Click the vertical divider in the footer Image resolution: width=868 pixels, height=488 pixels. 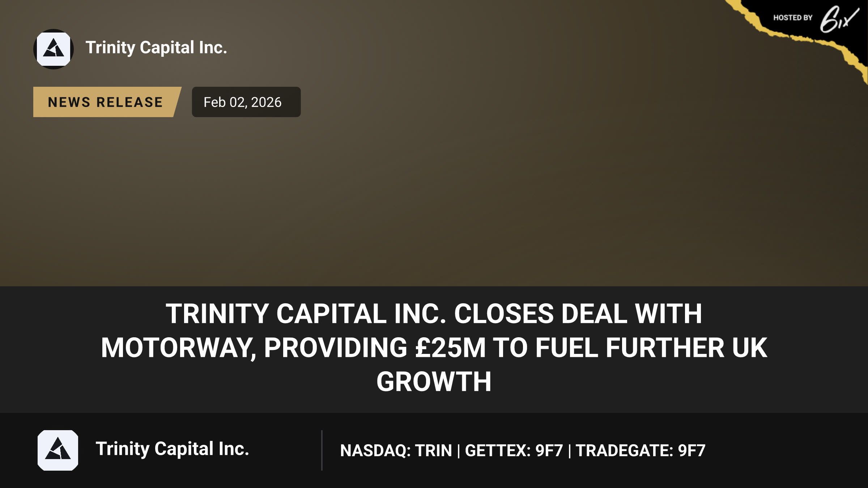[322, 450]
